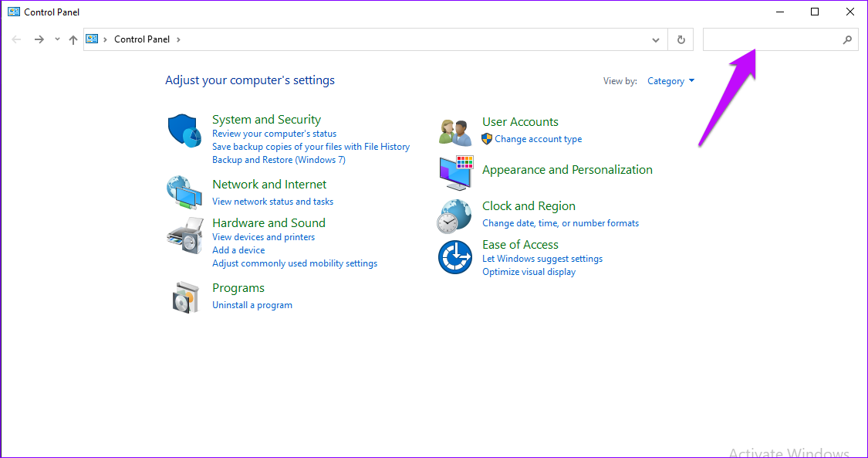Open Appearance and Personalization heading
This screenshot has height=458, width=868.
(567, 169)
